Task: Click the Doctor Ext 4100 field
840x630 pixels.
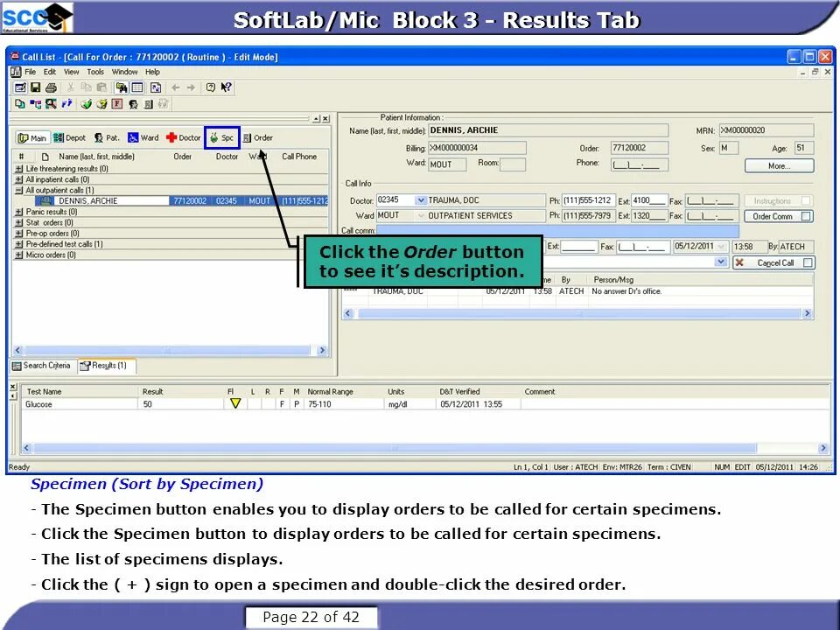Action: (649, 201)
